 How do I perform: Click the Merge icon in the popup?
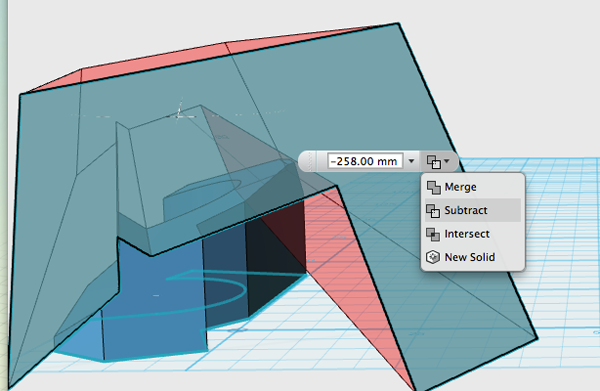click(x=434, y=187)
